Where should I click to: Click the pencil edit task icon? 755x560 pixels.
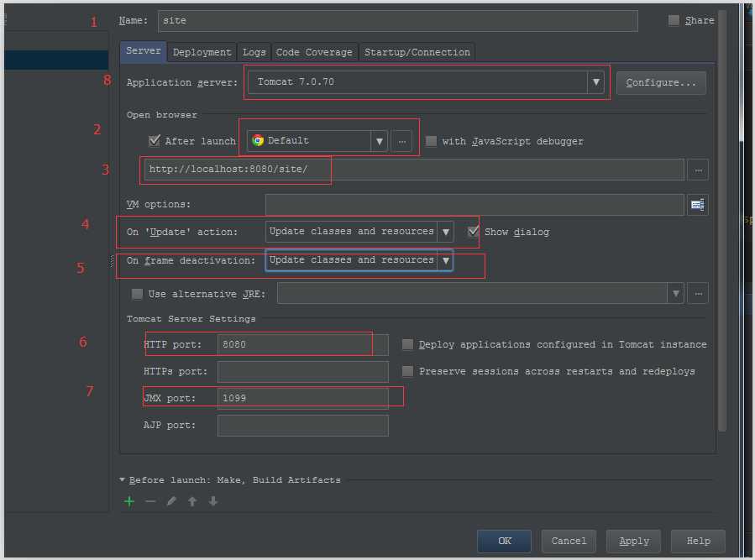[x=171, y=501]
